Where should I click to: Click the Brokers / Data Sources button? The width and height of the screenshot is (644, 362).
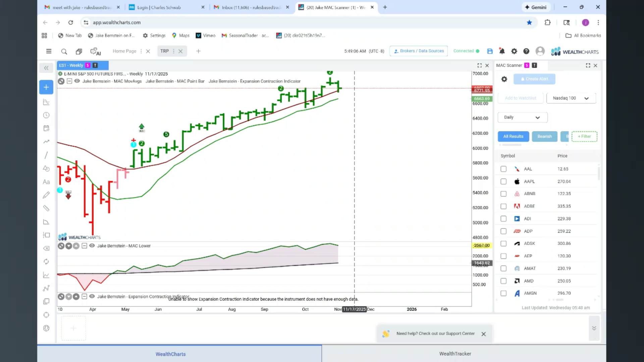click(419, 51)
